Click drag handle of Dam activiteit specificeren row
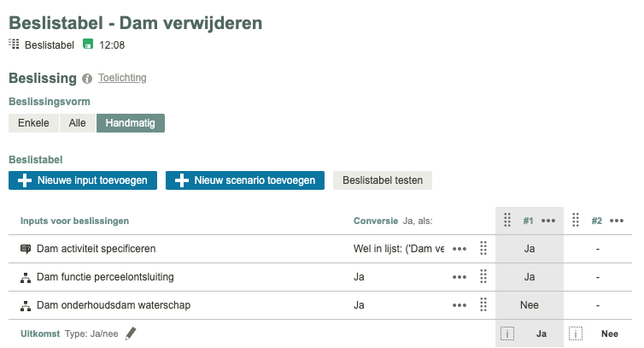 coord(483,249)
